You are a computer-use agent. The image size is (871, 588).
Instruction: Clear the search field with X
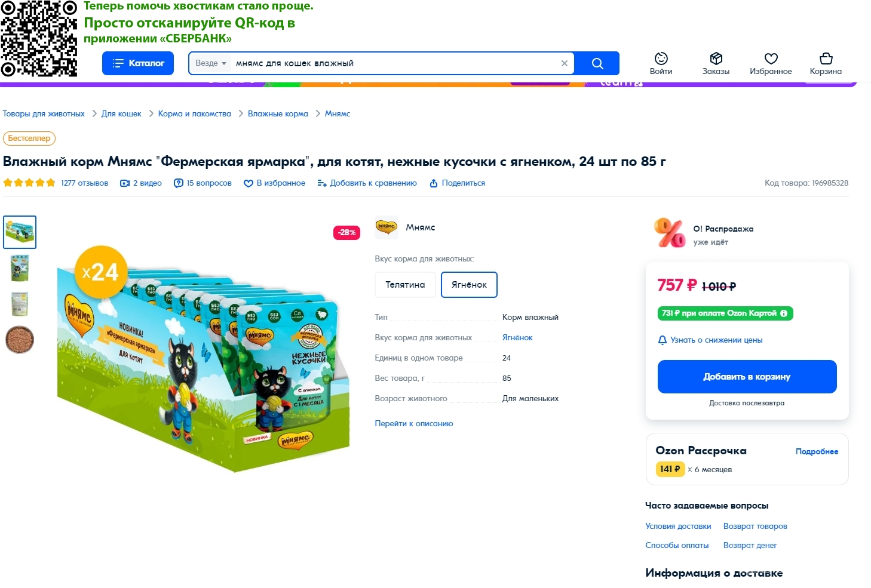[565, 63]
